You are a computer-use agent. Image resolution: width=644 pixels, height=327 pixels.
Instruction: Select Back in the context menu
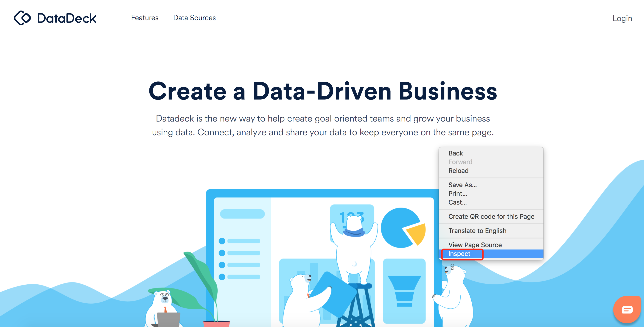click(x=491, y=153)
